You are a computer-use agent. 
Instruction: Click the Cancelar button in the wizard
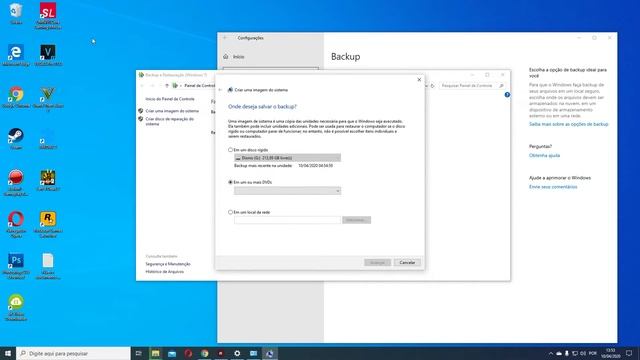(x=407, y=262)
